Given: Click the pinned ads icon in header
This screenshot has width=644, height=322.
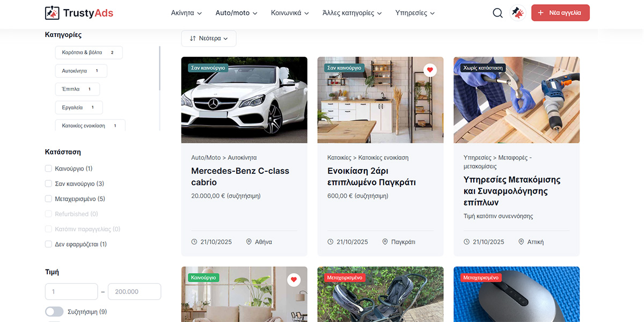Looking at the screenshot, I should point(517,13).
